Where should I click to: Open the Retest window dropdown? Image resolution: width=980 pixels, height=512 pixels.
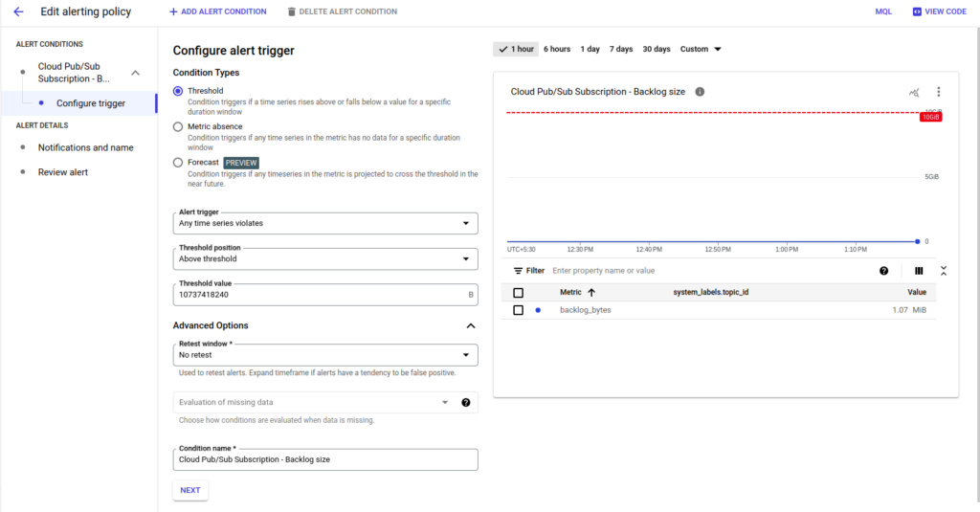point(325,355)
